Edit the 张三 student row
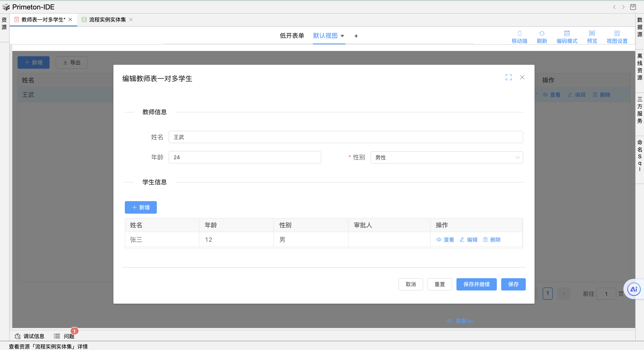 pos(469,240)
